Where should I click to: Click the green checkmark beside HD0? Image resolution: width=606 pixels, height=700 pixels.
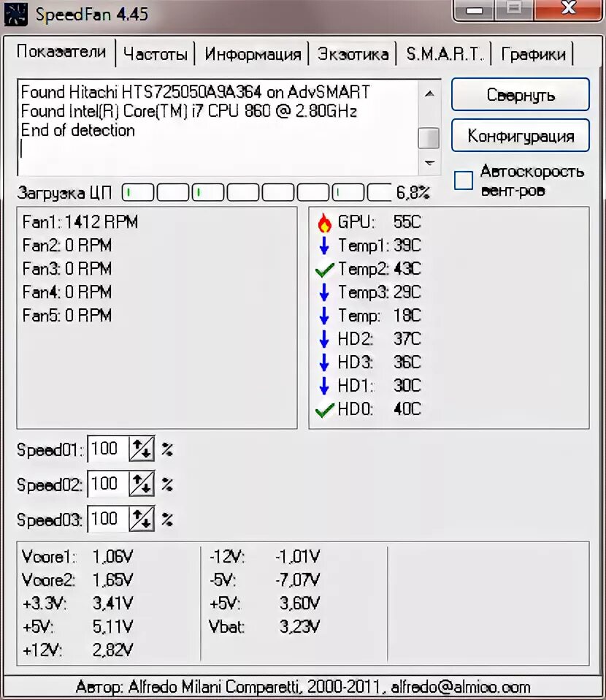(324, 409)
